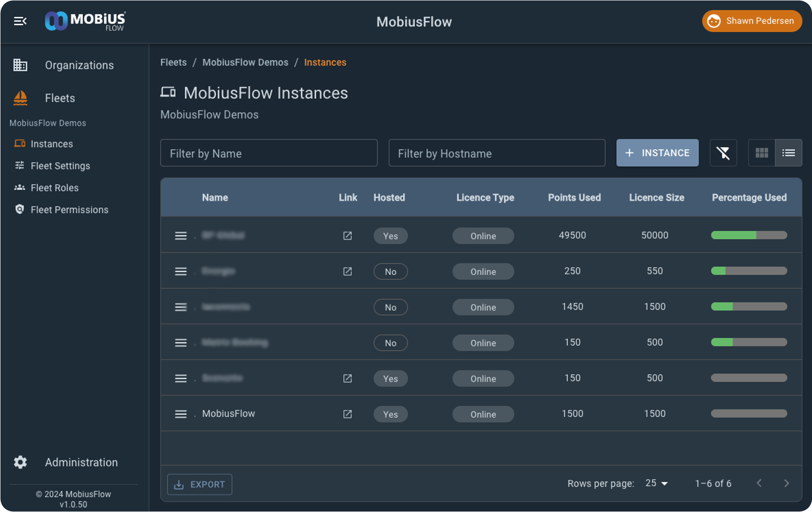Navigate to Fleets via the breadcrumb
812x512 pixels.
pos(173,62)
